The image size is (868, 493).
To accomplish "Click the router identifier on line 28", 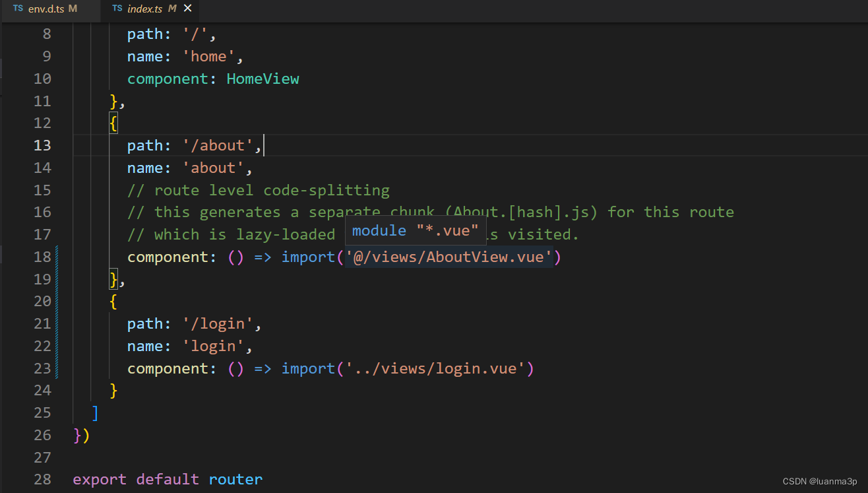I will click(x=235, y=479).
